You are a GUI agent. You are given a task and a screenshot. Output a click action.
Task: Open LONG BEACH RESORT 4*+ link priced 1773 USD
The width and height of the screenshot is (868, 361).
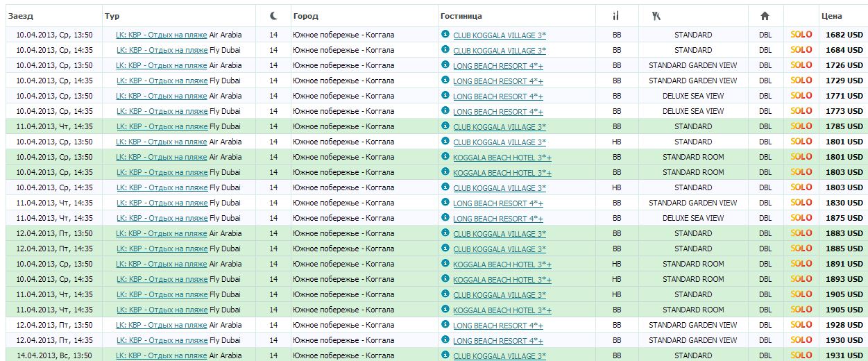tap(498, 112)
